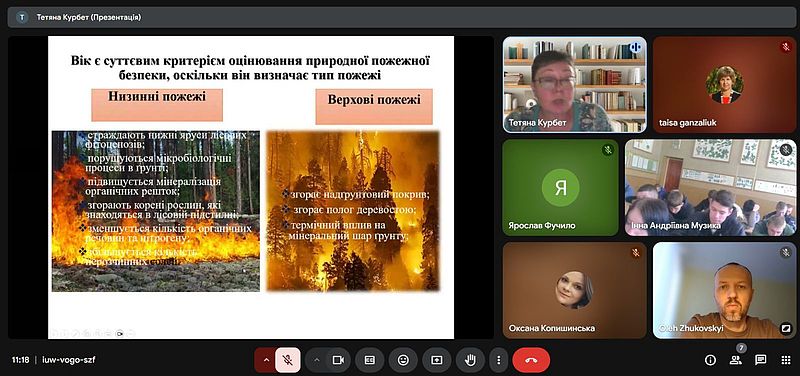This screenshot has height=376, width=800.
Task: Click the Тетяна Курбет (Презентація) presentation tab
Action: pos(88,17)
